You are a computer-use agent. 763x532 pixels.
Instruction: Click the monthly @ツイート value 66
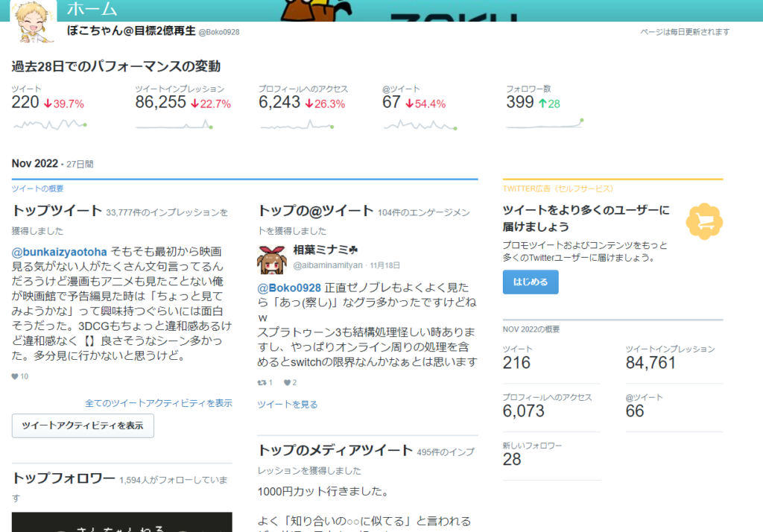[635, 411]
